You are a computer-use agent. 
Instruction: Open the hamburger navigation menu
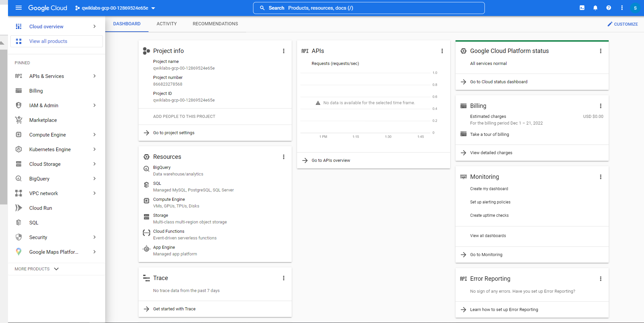(x=19, y=8)
